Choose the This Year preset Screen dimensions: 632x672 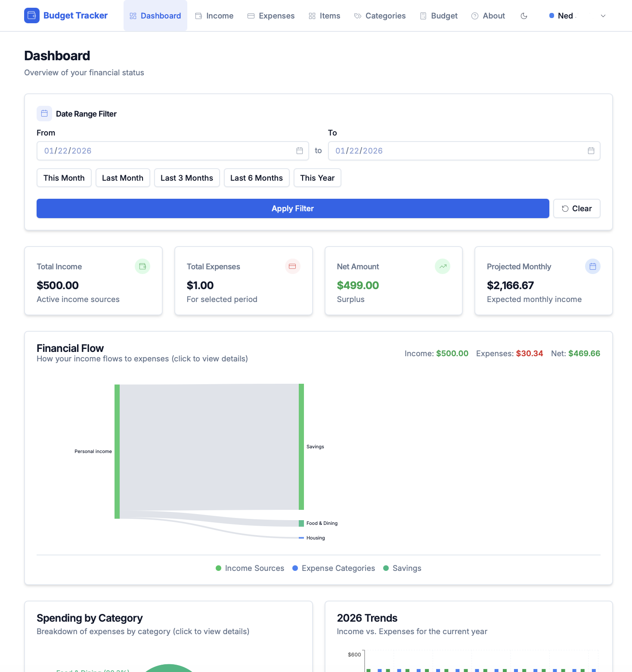[x=317, y=178]
